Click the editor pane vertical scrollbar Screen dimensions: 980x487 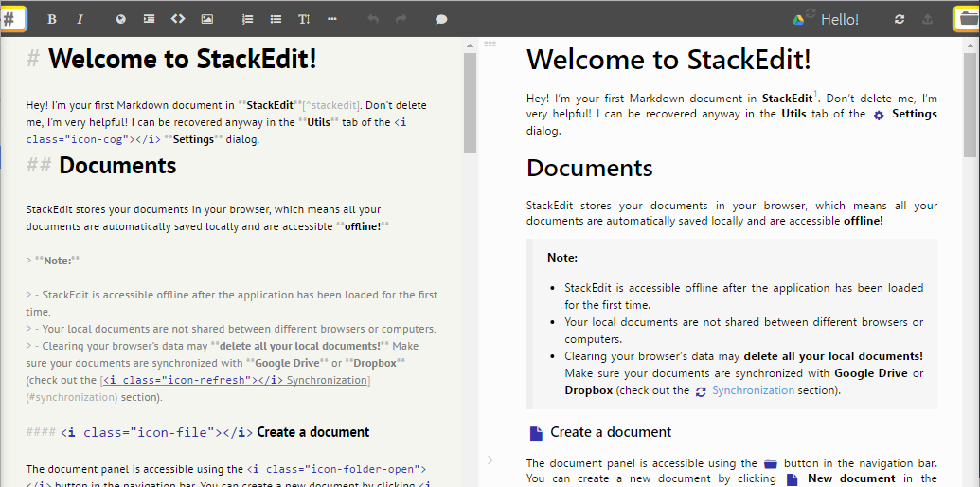click(470, 103)
